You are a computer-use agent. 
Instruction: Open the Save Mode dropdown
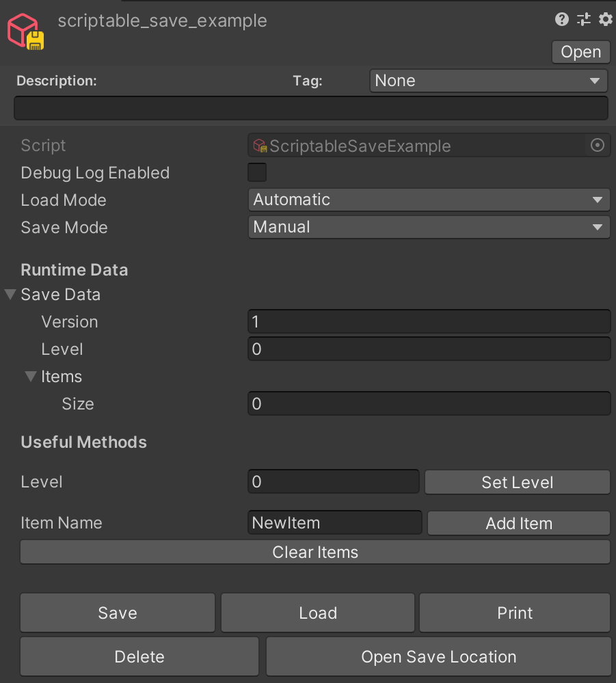pos(429,228)
